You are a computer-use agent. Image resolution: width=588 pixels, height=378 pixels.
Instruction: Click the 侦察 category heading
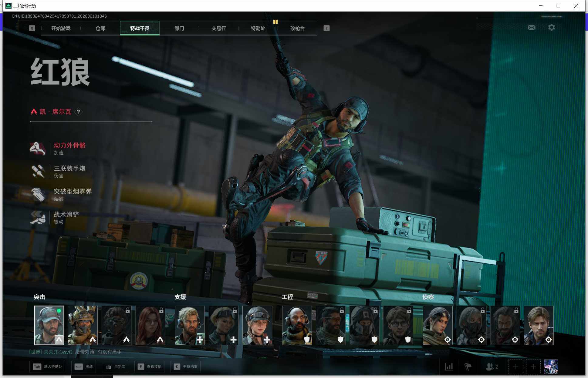coord(428,297)
